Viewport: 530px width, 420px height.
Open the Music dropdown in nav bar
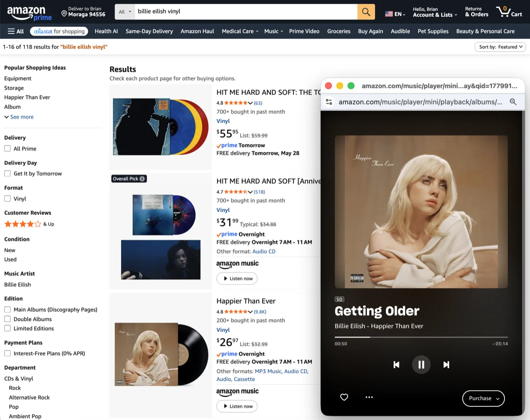pyautogui.click(x=274, y=31)
